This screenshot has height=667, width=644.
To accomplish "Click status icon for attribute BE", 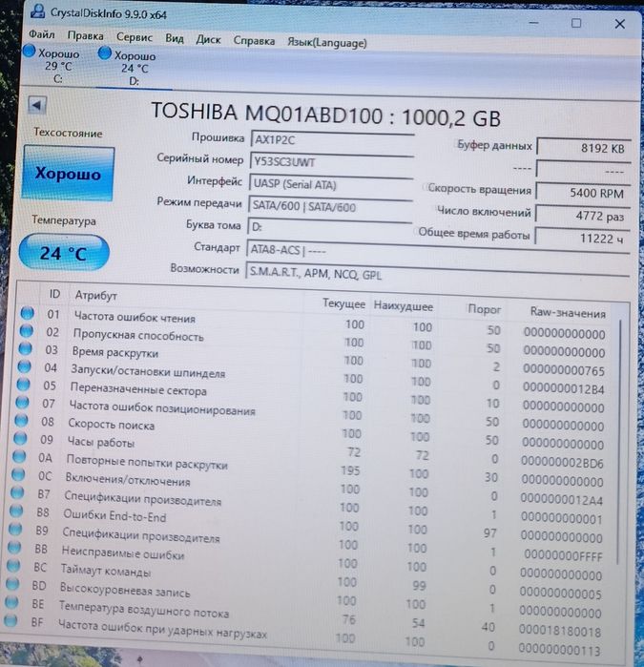I will pos(11,602).
